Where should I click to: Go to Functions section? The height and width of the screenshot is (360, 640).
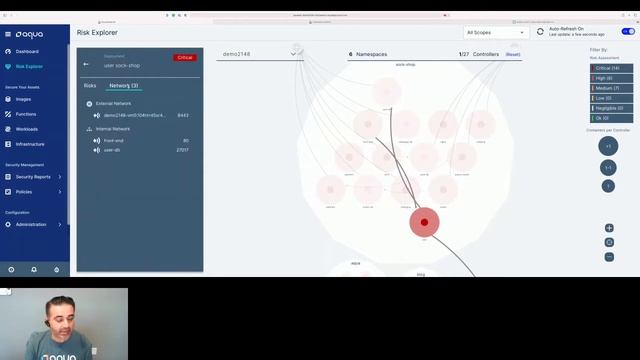pos(26,114)
